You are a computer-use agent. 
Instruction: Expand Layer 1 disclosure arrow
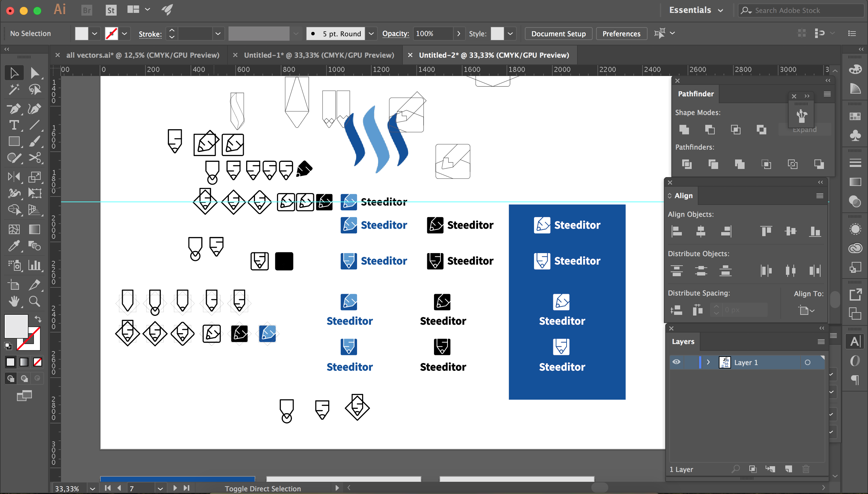pyautogui.click(x=708, y=362)
